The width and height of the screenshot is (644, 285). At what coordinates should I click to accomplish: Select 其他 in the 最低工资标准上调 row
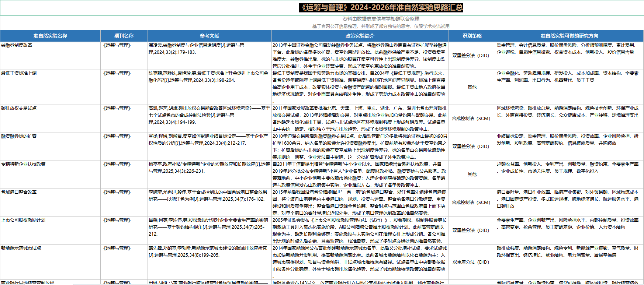click(472, 87)
